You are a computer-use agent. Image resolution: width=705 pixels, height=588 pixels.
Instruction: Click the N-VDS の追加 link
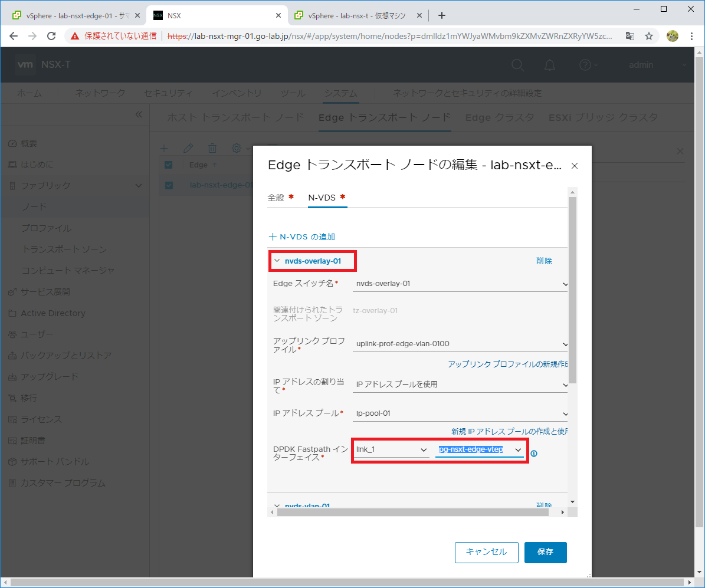302,237
